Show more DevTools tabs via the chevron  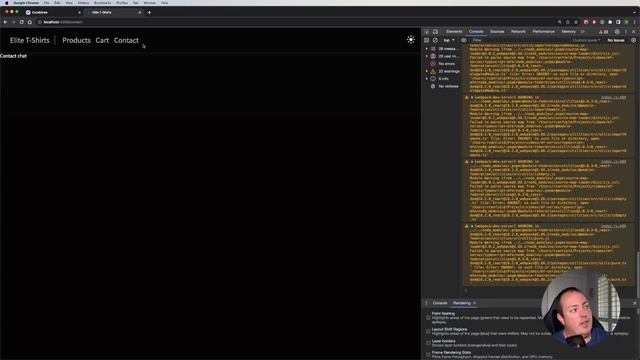point(583,31)
